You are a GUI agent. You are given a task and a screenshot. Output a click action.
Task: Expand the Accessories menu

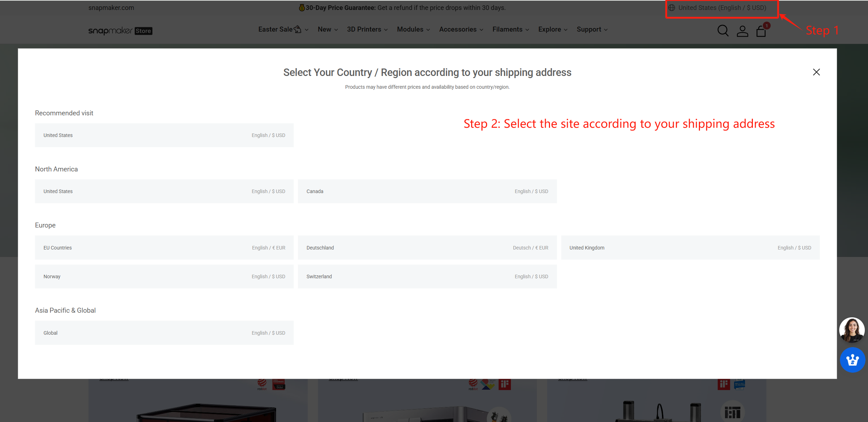[461, 29]
